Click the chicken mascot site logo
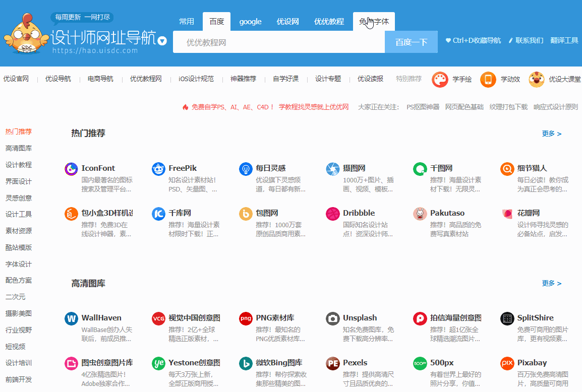Viewport: 582px width, 392px height. (x=26, y=33)
